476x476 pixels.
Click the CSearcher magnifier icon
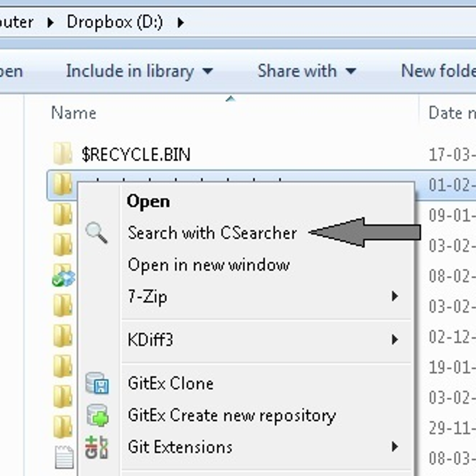(x=96, y=233)
